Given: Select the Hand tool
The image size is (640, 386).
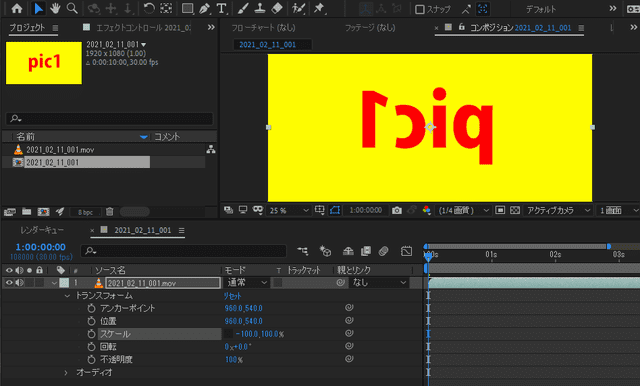Looking at the screenshot, I should coord(55,9).
